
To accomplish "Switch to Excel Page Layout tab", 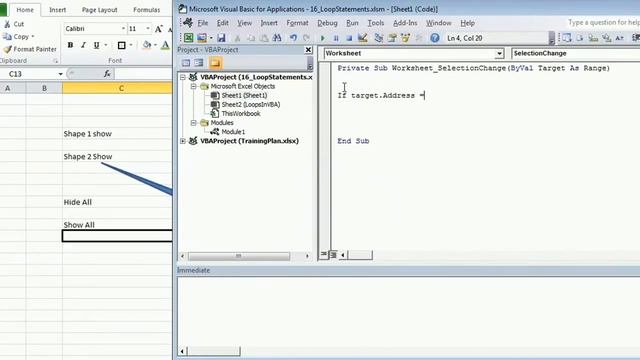I will click(x=99, y=10).
